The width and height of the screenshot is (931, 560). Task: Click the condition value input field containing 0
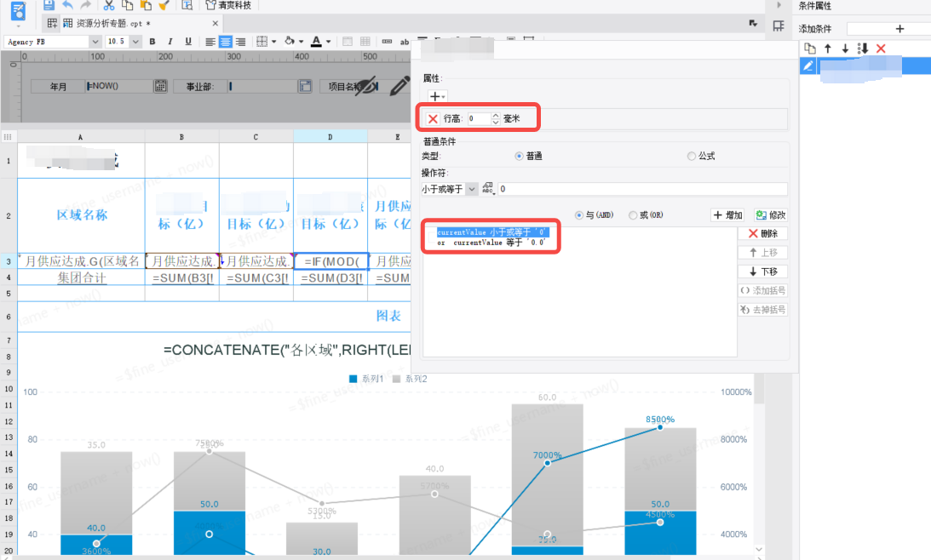click(642, 189)
